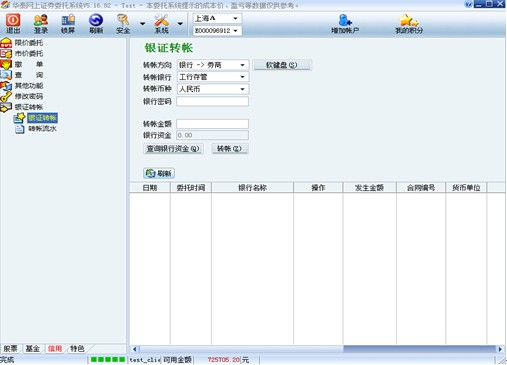Switch to the 基金 bottom tab
Image resolution: width=507 pixels, height=365 pixels.
[x=33, y=349]
